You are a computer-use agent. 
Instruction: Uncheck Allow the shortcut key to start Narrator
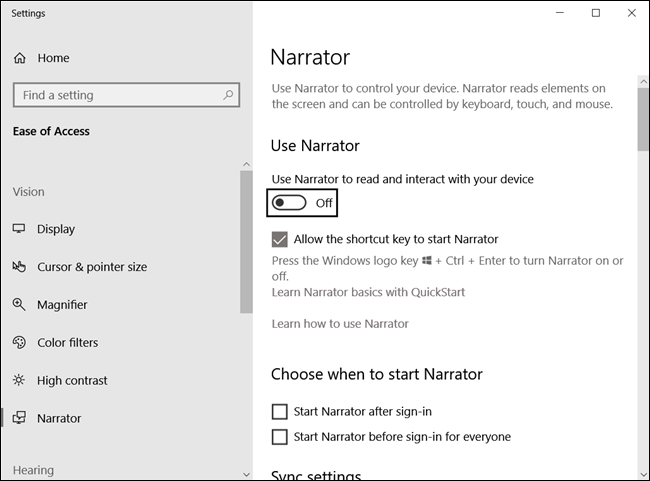click(279, 239)
